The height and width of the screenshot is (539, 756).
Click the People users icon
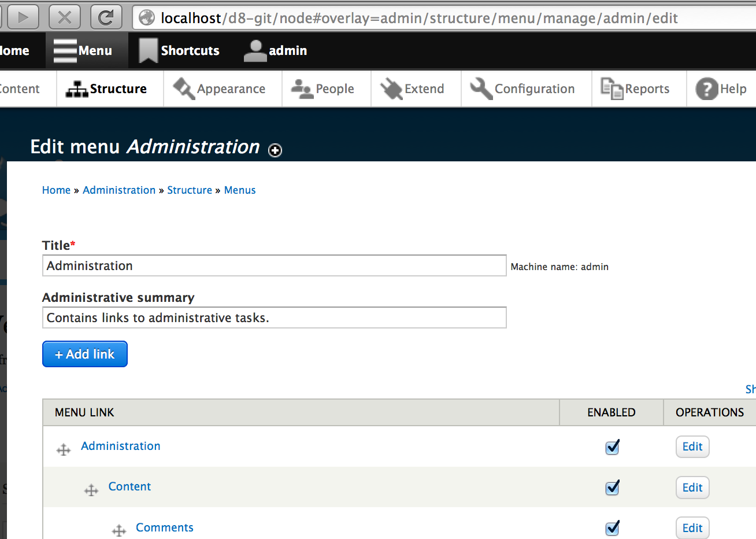click(302, 89)
